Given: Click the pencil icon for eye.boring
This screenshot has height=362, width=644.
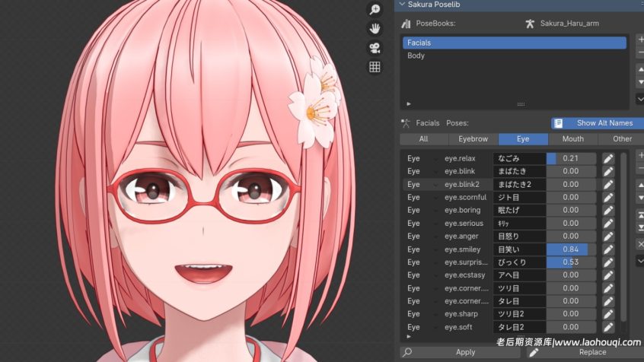Looking at the screenshot, I should 608,210.
